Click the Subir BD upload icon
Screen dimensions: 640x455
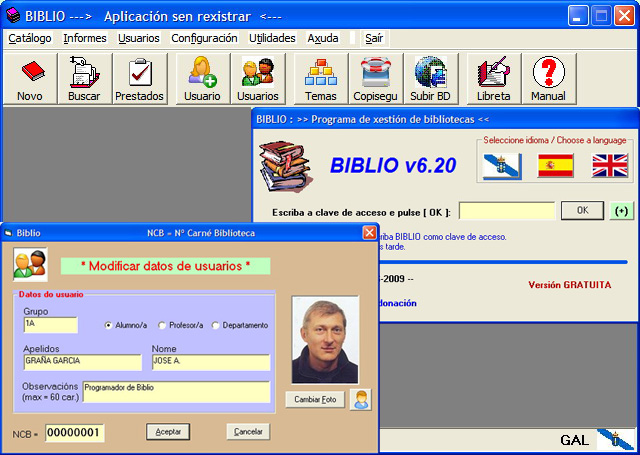[429, 79]
